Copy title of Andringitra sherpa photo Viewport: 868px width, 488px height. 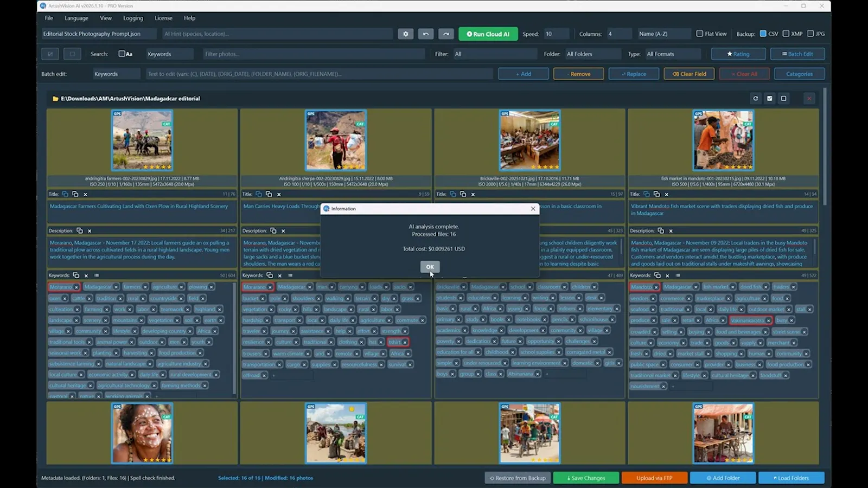point(259,194)
